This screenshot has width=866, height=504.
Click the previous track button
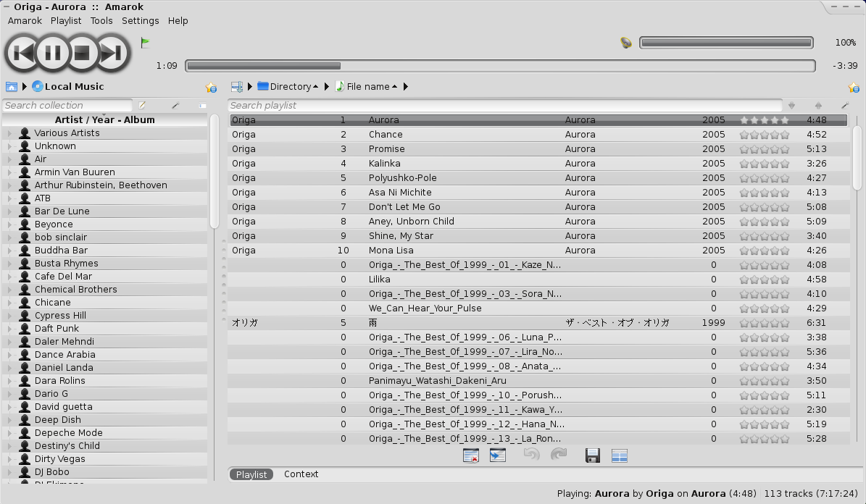[x=22, y=53]
